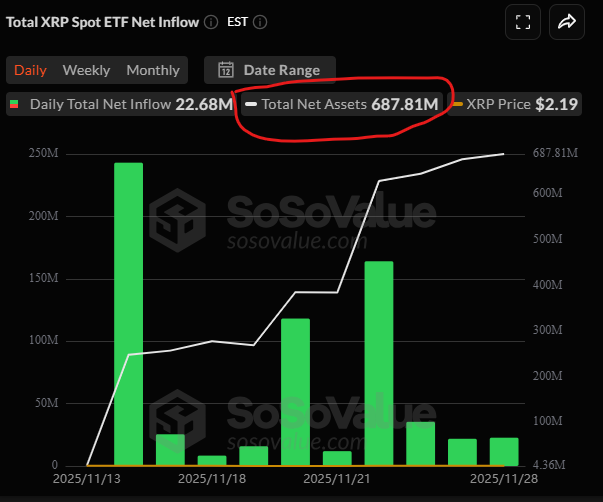Viewport: 603px width, 502px height.
Task: Toggle Daily Total Net Inflow legend series
Action: pyautogui.click(x=121, y=104)
